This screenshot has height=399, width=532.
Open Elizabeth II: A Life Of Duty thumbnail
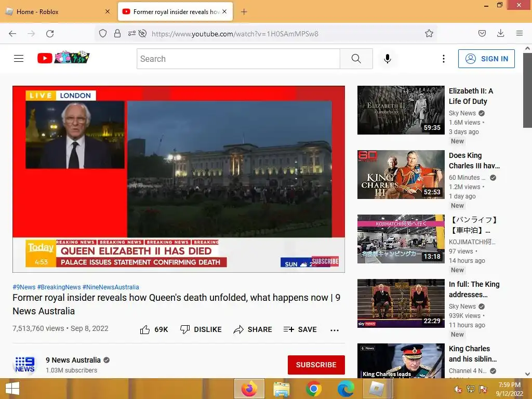[401, 110]
